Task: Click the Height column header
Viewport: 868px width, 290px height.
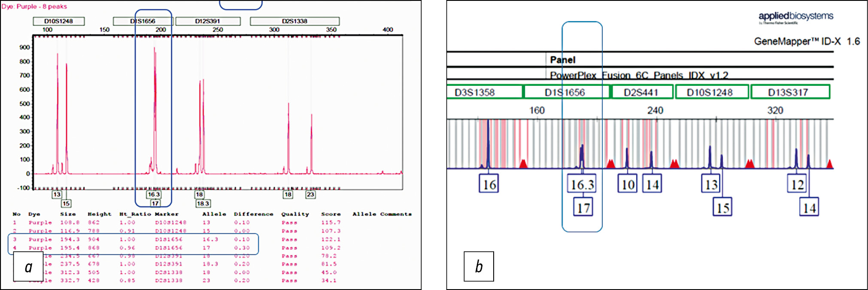Action: (99, 214)
